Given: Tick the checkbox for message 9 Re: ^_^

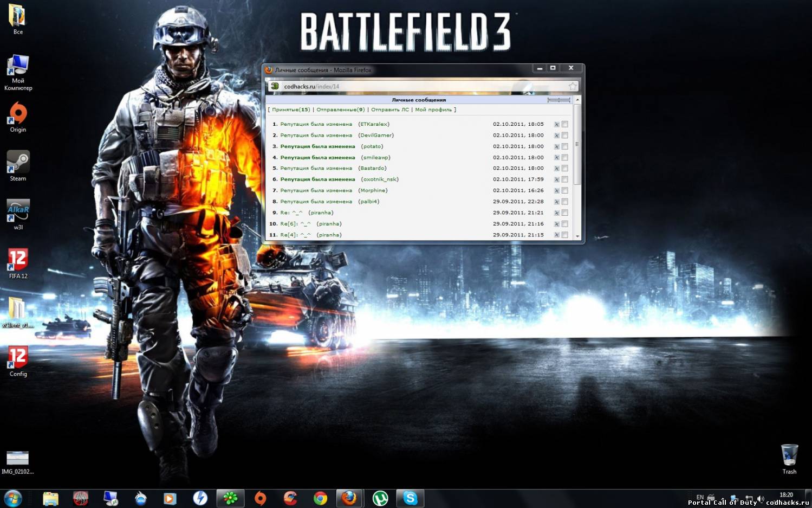Looking at the screenshot, I should point(564,213).
